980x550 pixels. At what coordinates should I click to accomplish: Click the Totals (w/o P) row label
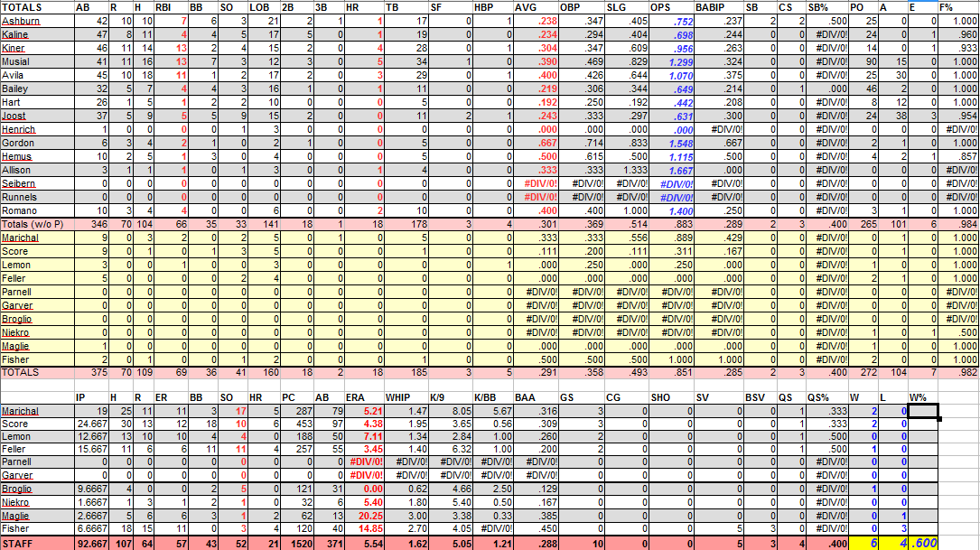pyautogui.click(x=37, y=224)
